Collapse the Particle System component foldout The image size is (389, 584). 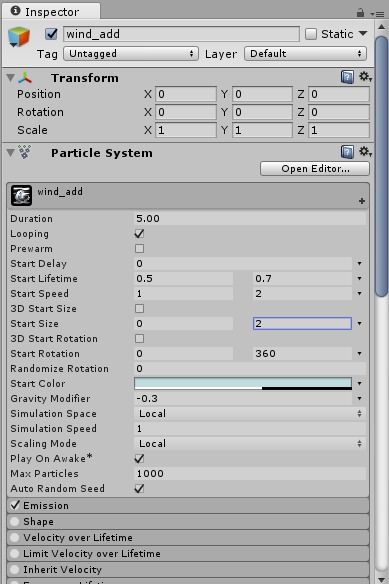coord(11,153)
